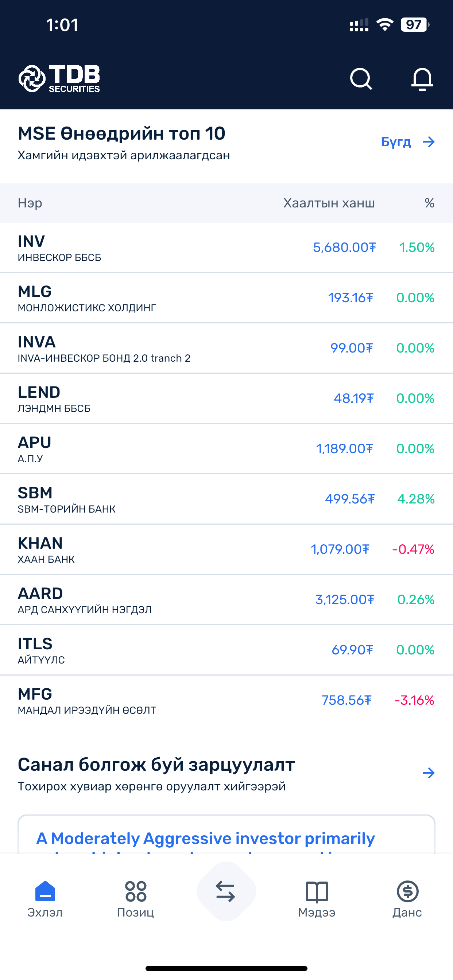
Task: Tap the notifications bell icon
Action: click(x=422, y=79)
